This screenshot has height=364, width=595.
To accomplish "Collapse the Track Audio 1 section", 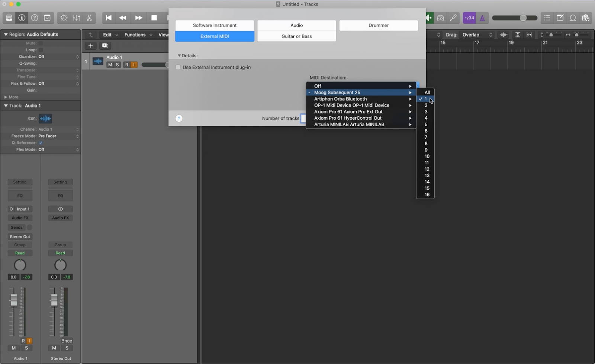I will 6,105.
